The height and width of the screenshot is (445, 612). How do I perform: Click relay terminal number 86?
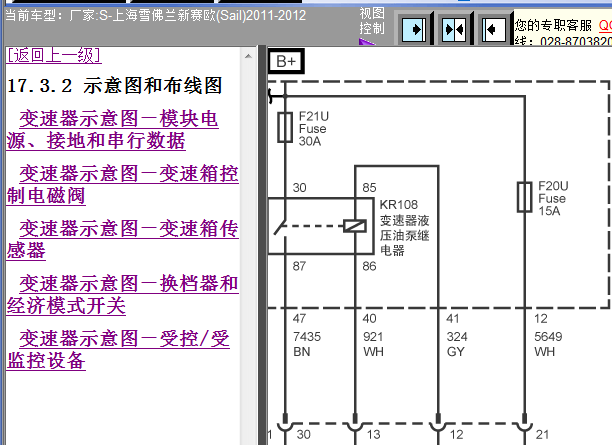pos(369,266)
